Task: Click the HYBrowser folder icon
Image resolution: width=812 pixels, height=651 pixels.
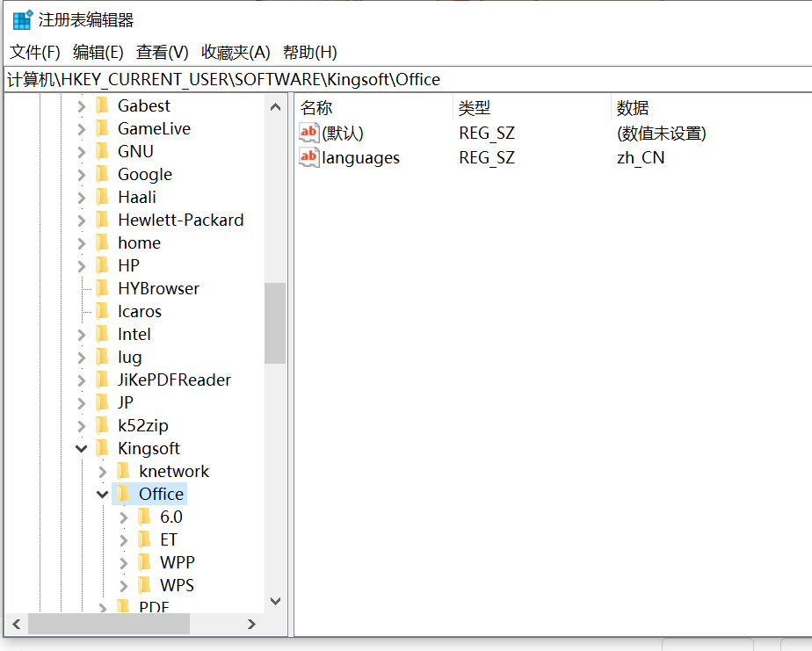Action: tap(103, 288)
